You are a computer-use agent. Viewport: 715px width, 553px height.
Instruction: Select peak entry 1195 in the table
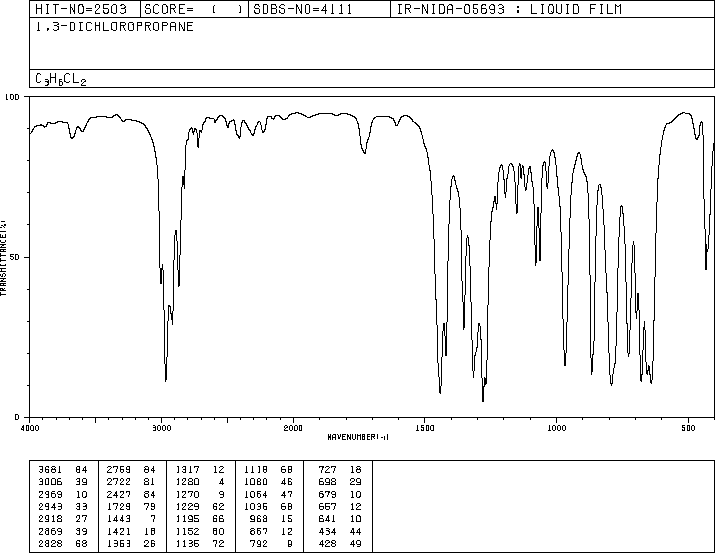[200, 519]
